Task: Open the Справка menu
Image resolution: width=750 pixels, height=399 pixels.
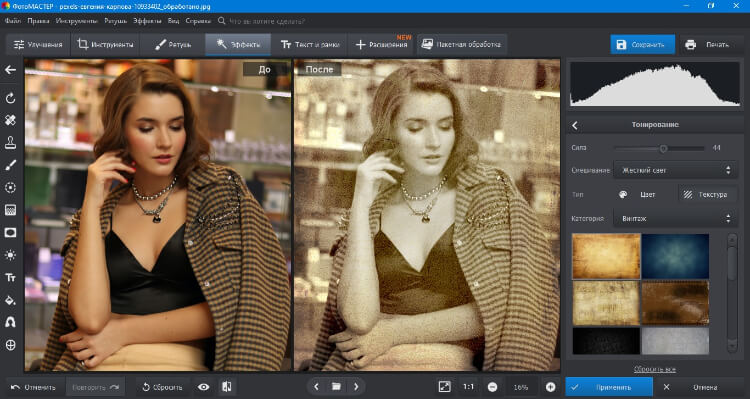Action: (x=198, y=21)
